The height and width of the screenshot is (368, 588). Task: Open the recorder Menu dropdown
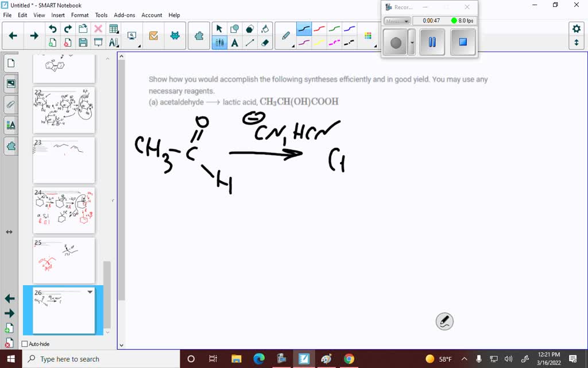[397, 21]
